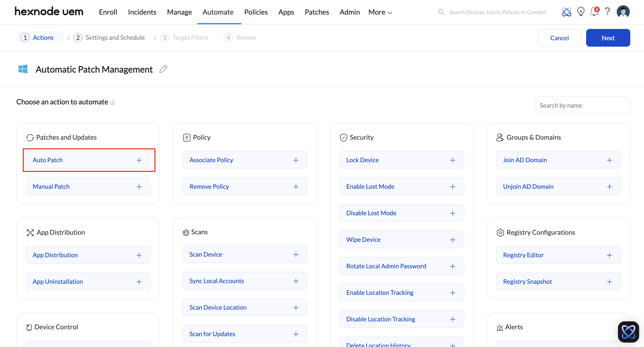Open the Patches menu item
Image resolution: width=644 pixels, height=347 pixels.
click(316, 12)
